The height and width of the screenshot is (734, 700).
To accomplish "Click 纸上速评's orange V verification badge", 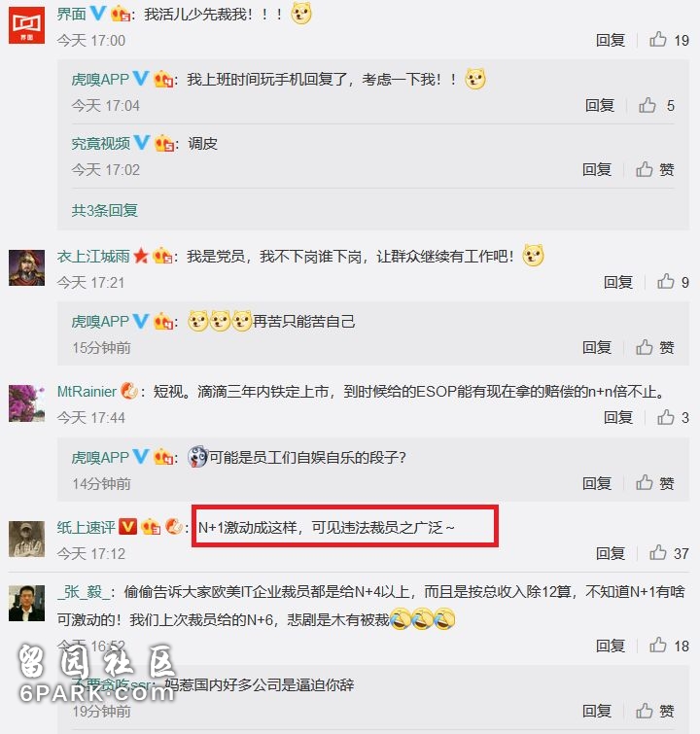I will [x=127, y=527].
